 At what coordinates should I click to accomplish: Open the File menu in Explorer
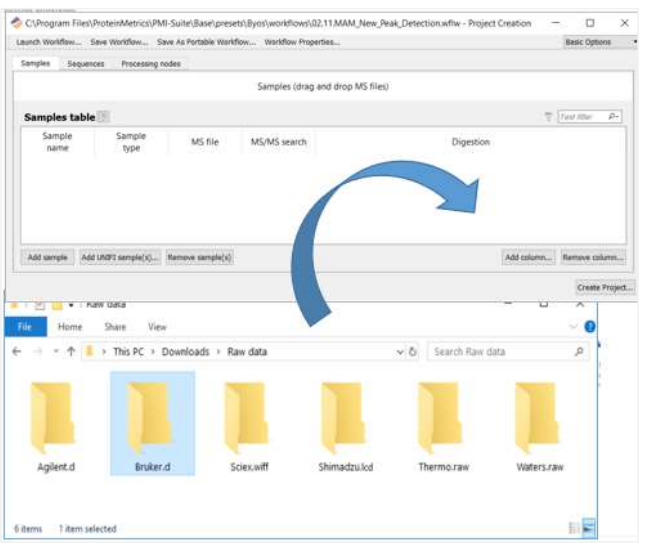click(25, 327)
